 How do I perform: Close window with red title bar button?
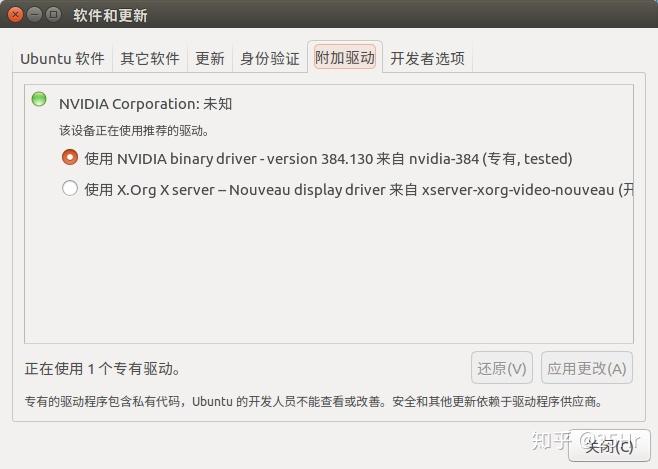point(16,15)
